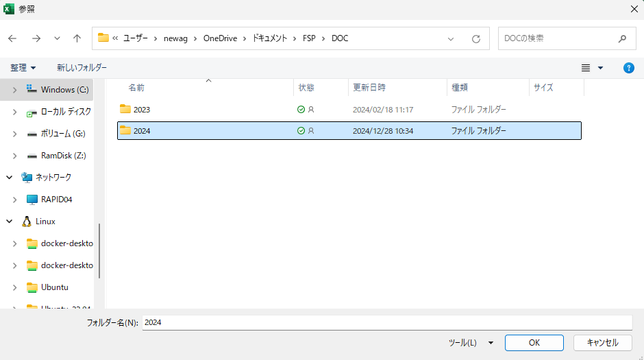
Task: Open view options dropdown arrow
Action: pyautogui.click(x=600, y=68)
